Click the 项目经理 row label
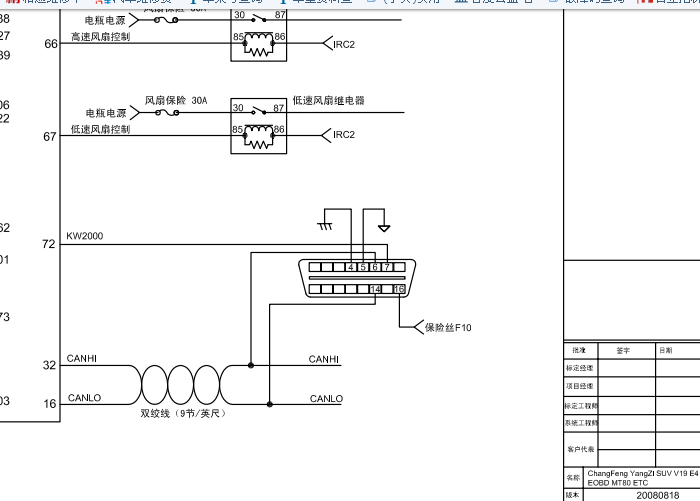Image resolution: width=700 pixels, height=501 pixels. pos(579,386)
